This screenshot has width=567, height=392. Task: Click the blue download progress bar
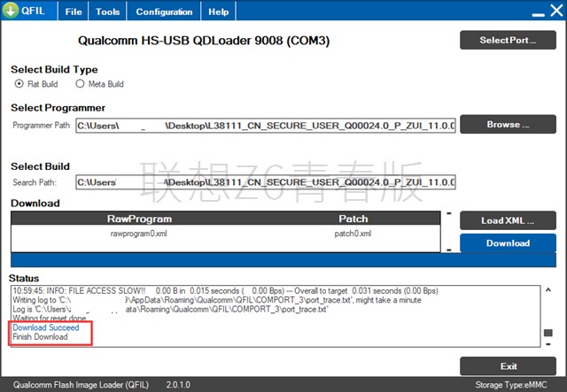coord(283,260)
